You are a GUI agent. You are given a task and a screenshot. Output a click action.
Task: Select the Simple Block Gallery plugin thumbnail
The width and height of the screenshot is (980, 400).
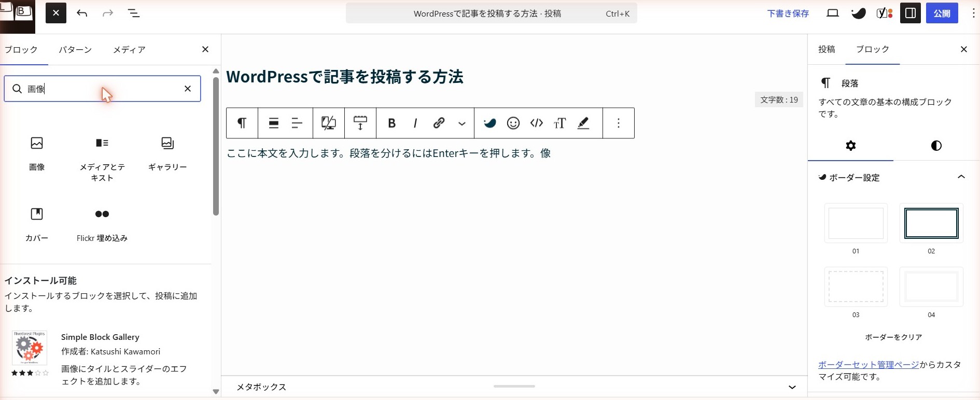(x=30, y=348)
